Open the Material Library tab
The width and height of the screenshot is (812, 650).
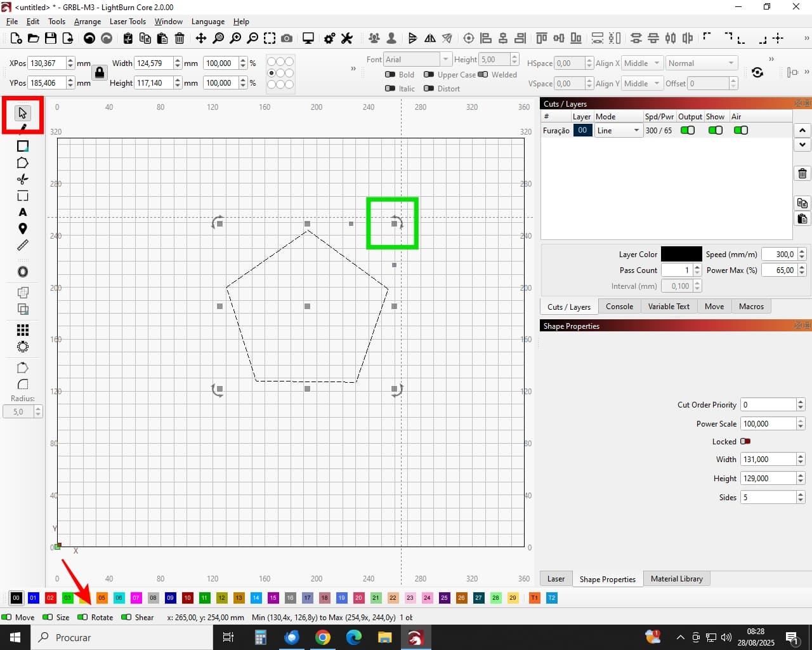(x=676, y=579)
